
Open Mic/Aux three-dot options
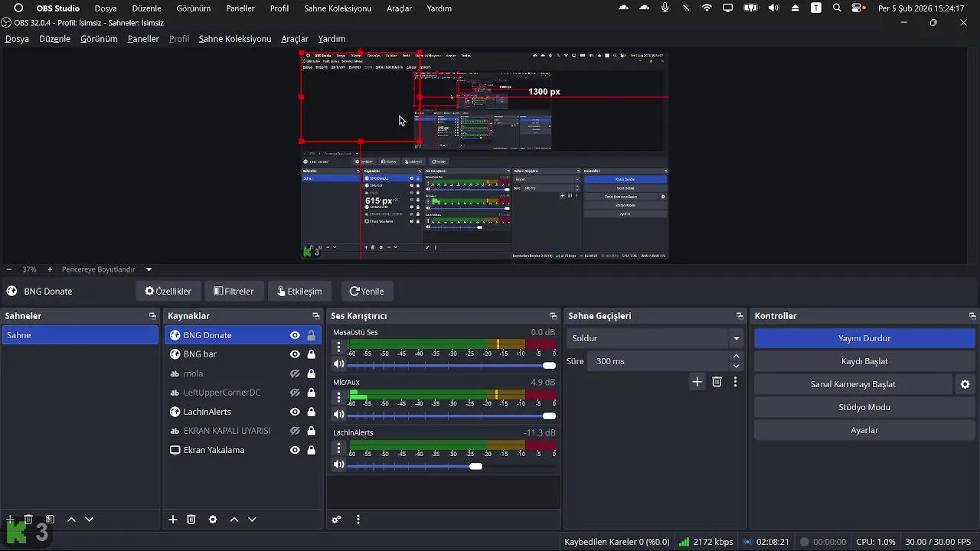339,397
